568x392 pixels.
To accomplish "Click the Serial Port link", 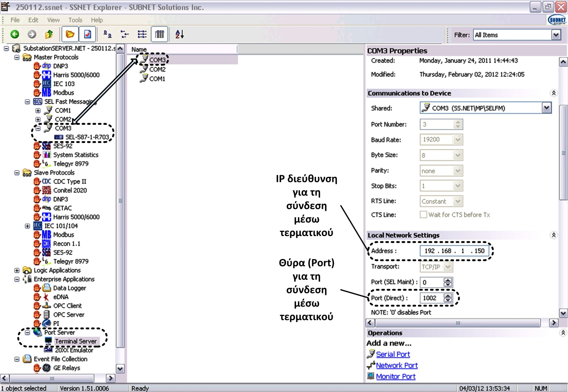I will [x=393, y=354].
